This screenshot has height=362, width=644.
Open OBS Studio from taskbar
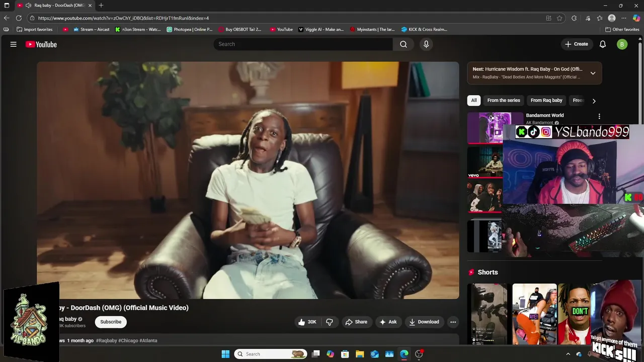click(x=419, y=354)
